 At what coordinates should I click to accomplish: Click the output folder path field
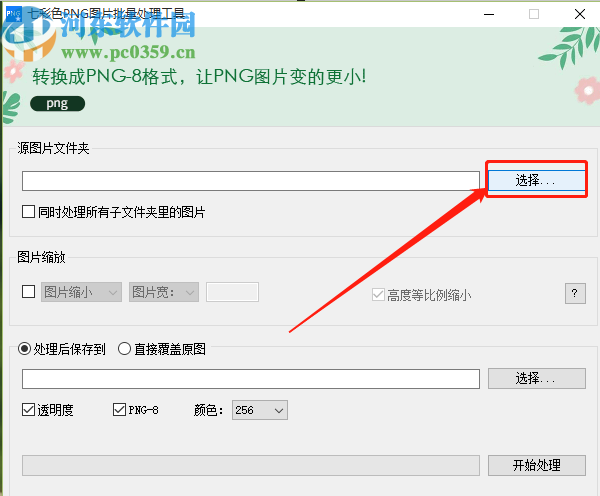[x=251, y=379]
